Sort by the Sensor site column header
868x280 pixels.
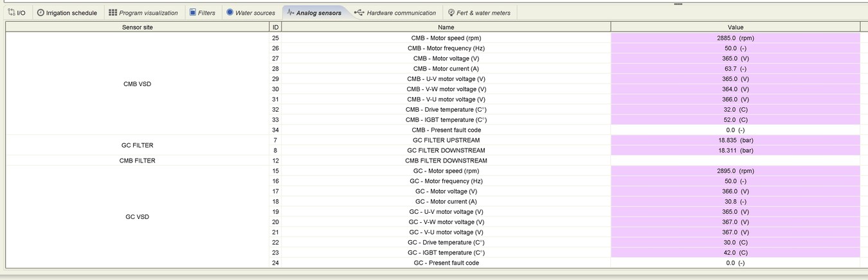[x=137, y=27]
